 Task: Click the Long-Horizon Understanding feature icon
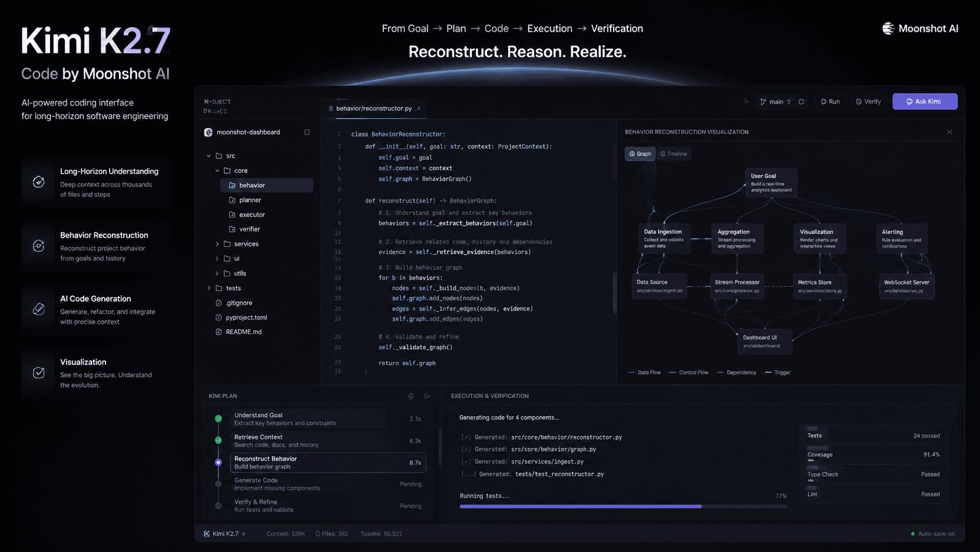pyautogui.click(x=39, y=182)
